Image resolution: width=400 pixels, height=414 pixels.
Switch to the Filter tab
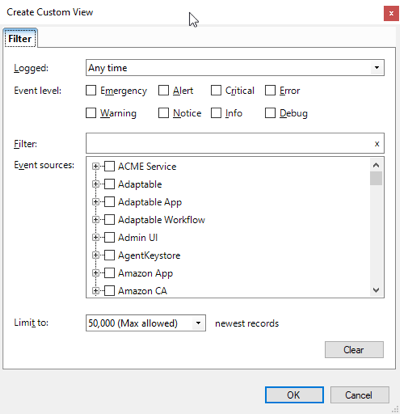point(20,39)
